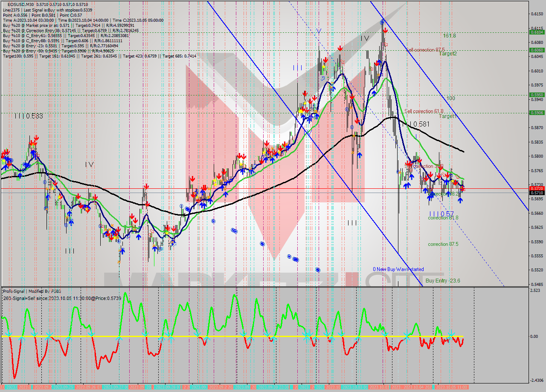546x392 pixels.
Task: Click the '0 New Buy Wave started' annotation
Action: point(398,269)
